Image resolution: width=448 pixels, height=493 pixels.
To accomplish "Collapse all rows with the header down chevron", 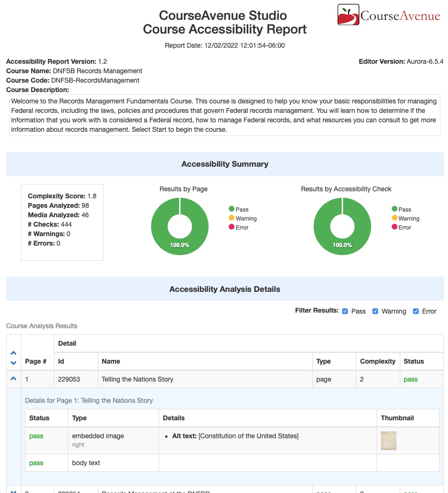I will 14,363.
